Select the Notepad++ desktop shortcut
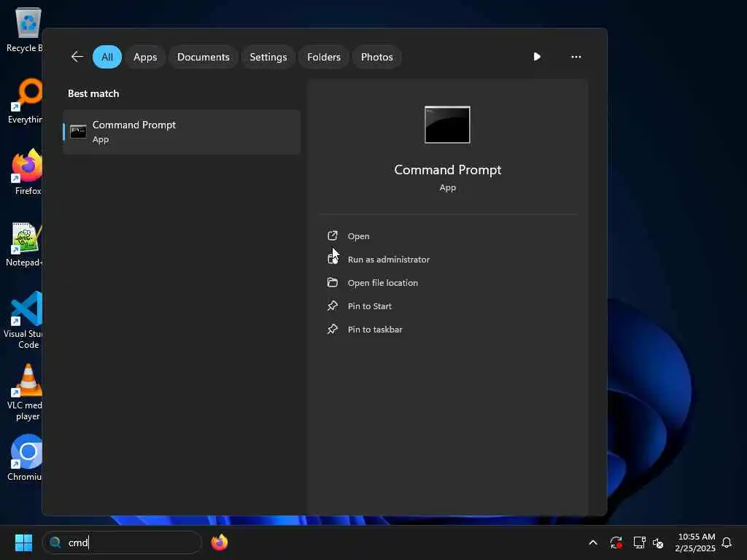Image resolution: width=747 pixels, height=560 pixels. point(24,244)
